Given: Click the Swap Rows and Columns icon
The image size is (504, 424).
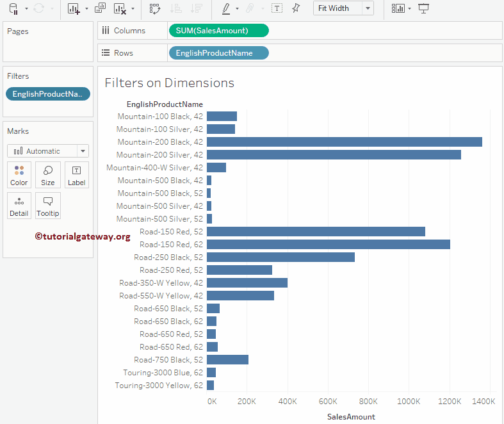Looking at the screenshot, I should pos(154,8).
